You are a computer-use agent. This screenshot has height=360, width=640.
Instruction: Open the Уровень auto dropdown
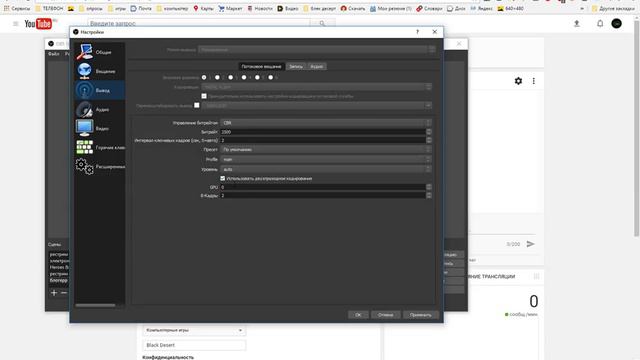pos(326,169)
